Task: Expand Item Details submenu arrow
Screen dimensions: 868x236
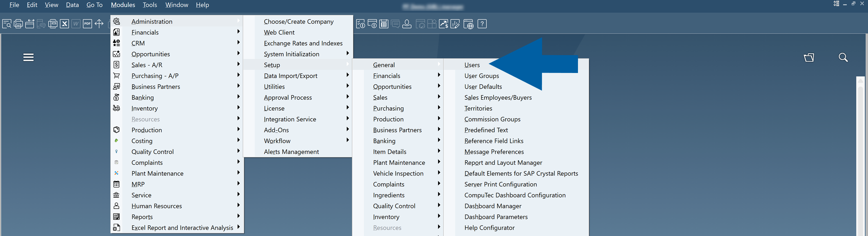Action: 439,151
